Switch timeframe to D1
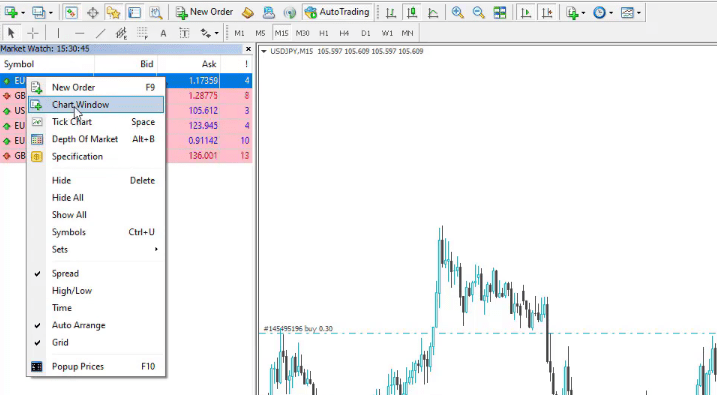The image size is (717, 395). [x=365, y=33]
